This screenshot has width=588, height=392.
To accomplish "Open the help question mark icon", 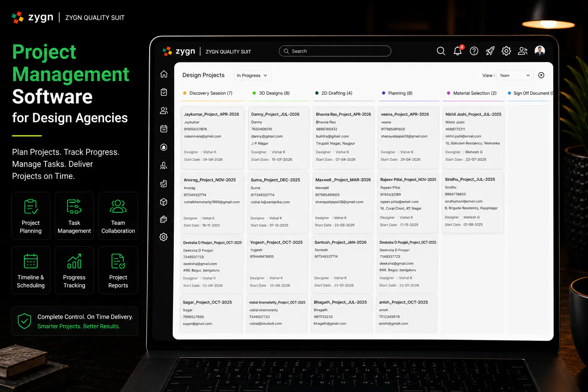I will 474,51.
